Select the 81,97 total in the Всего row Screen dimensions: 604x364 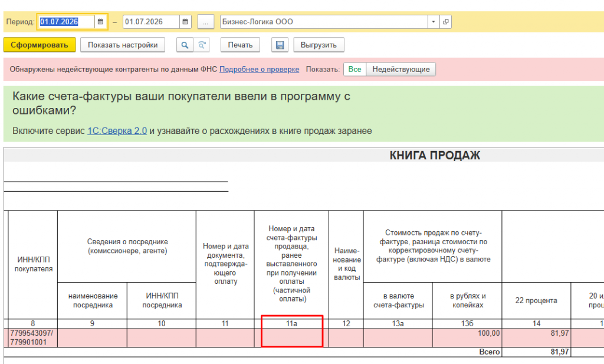coord(537,352)
